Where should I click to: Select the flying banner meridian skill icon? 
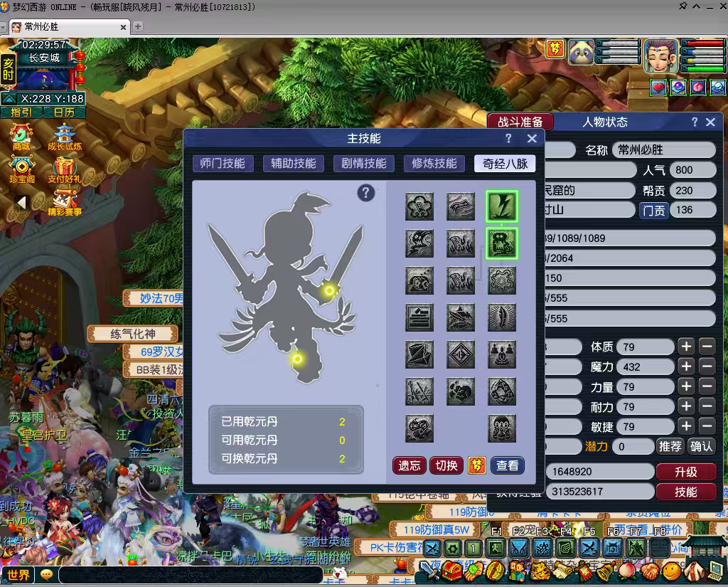point(461,206)
